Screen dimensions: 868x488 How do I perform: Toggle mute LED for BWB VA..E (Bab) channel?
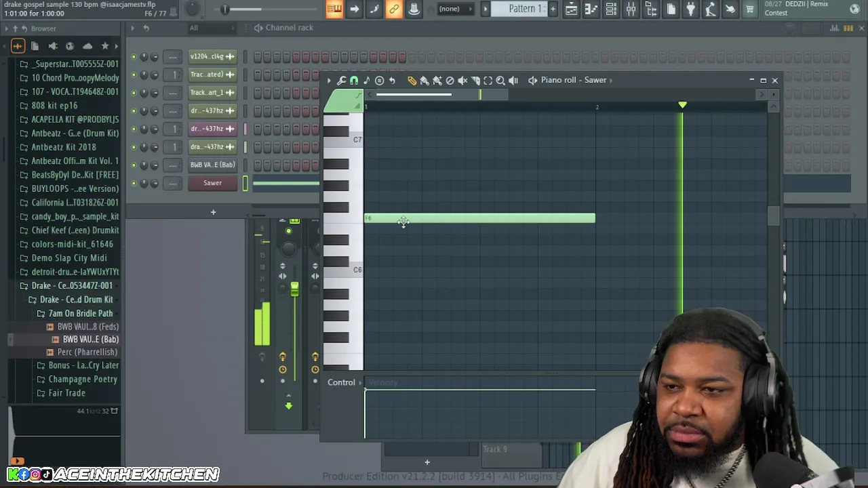click(x=134, y=165)
